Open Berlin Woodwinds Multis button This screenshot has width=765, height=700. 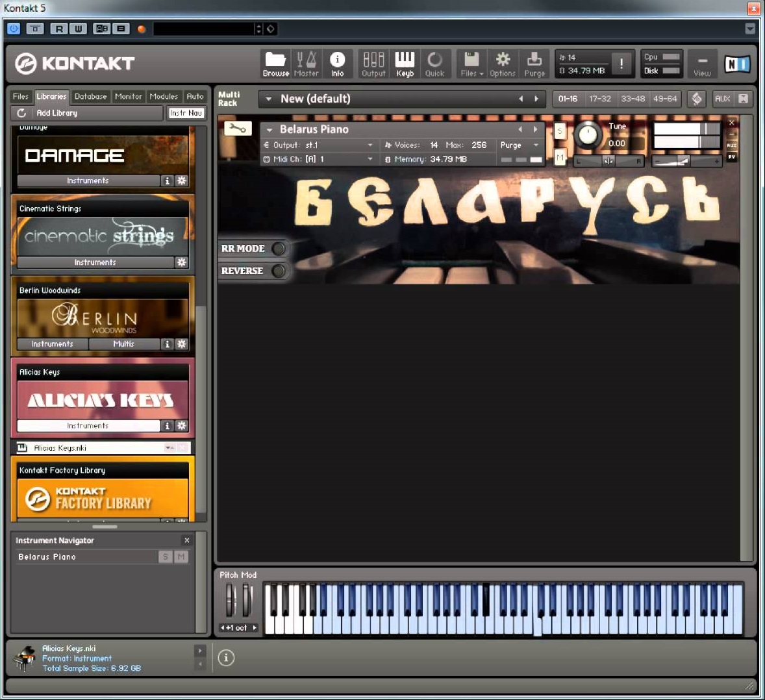point(124,344)
